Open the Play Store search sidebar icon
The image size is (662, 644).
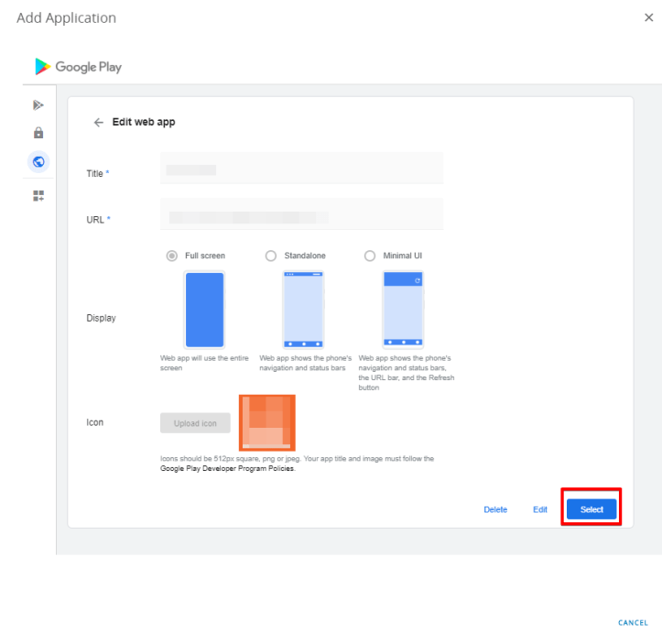[38, 105]
